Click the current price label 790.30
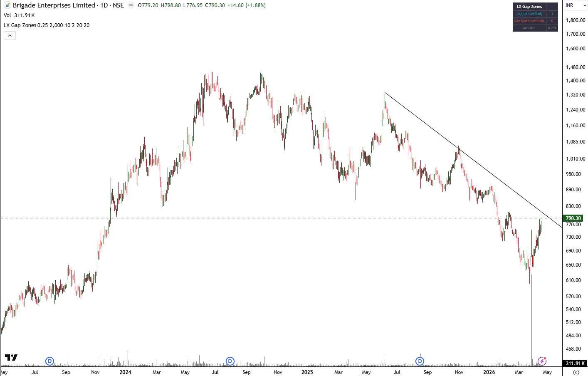588x376 pixels. 573,218
